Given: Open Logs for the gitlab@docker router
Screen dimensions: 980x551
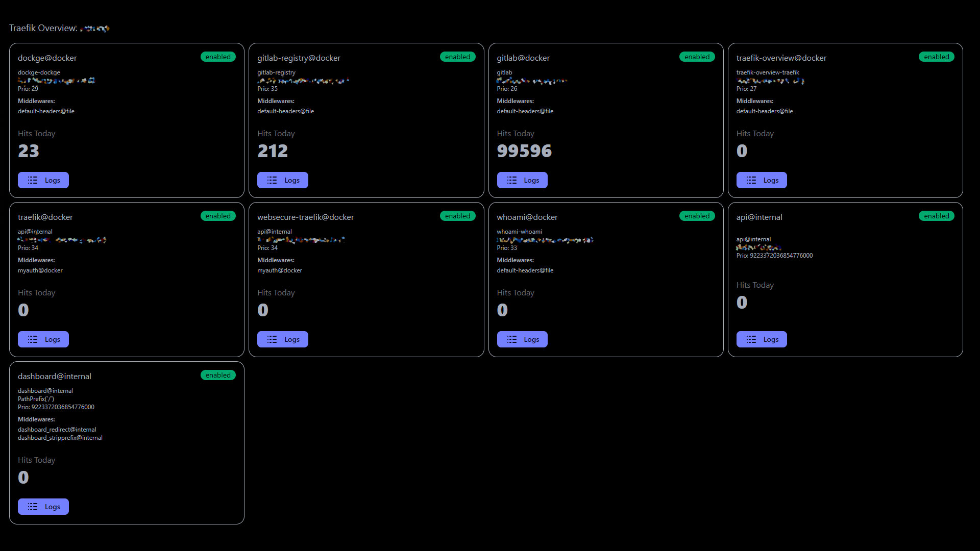Looking at the screenshot, I should (522, 180).
